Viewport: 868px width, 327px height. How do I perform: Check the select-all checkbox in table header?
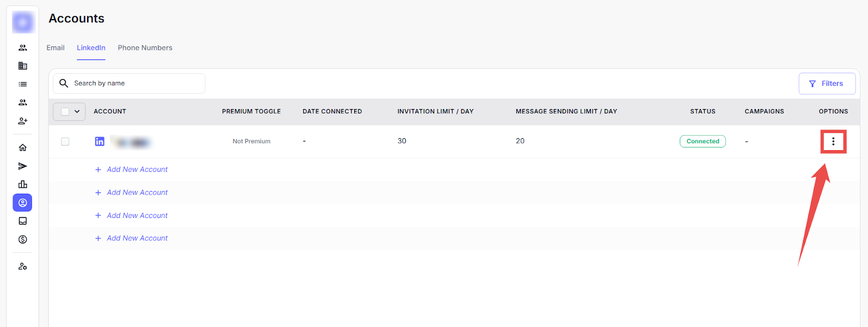coord(65,112)
